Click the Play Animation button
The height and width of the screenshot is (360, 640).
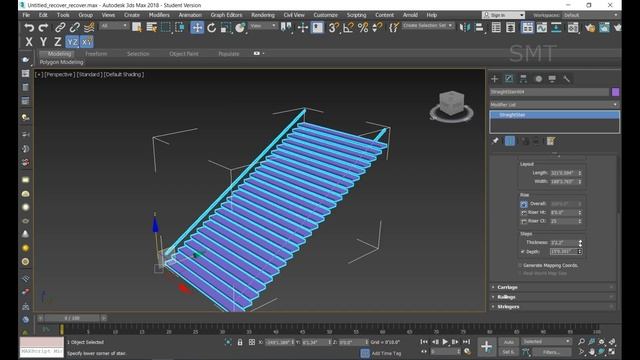click(445, 342)
